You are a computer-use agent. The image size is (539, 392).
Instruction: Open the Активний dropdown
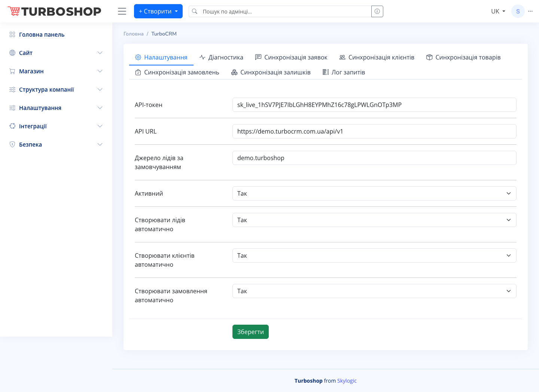[x=374, y=193]
